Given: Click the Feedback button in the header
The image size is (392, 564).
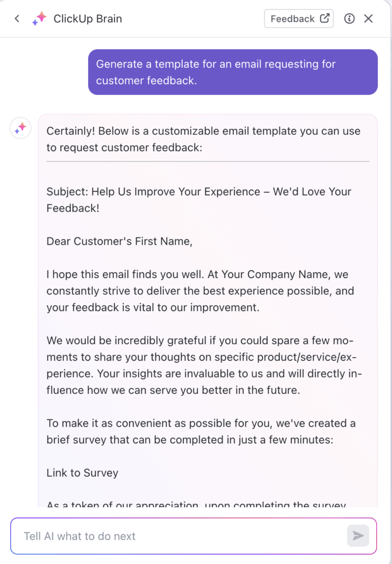Looking at the screenshot, I should (x=299, y=18).
